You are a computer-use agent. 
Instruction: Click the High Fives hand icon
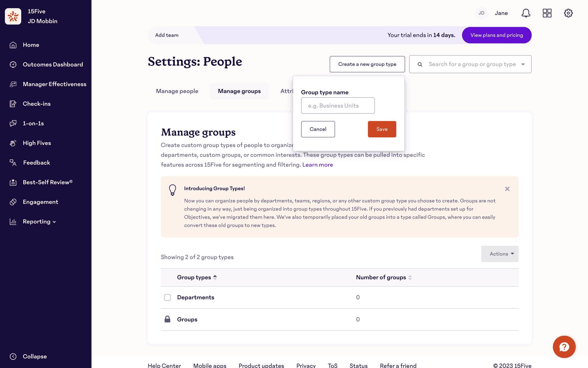coord(13,143)
